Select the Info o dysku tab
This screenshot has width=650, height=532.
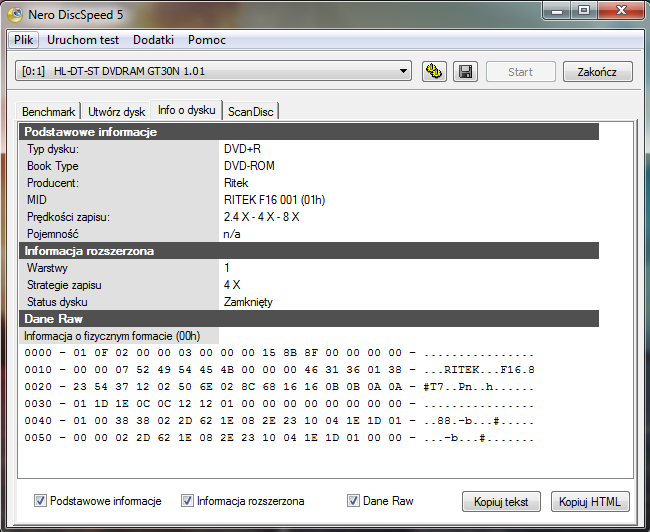(x=187, y=110)
